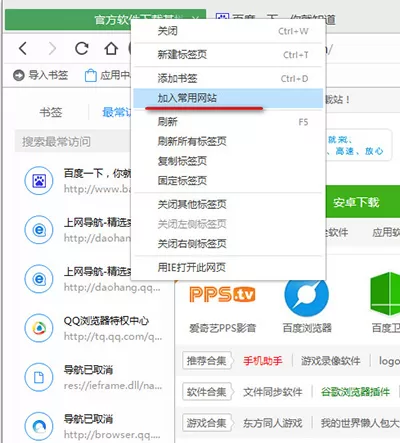Image resolution: width=400 pixels, height=443 pixels.
Task: Click icon beside browser.qq entry
Action: pos(39,426)
